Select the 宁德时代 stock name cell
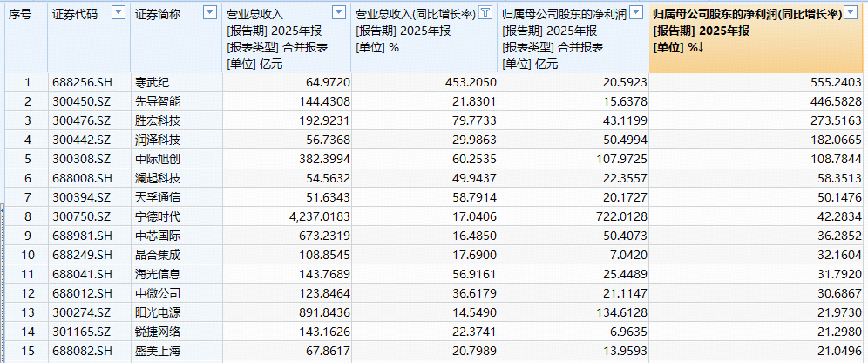The width and height of the screenshot is (868, 363). [x=159, y=217]
